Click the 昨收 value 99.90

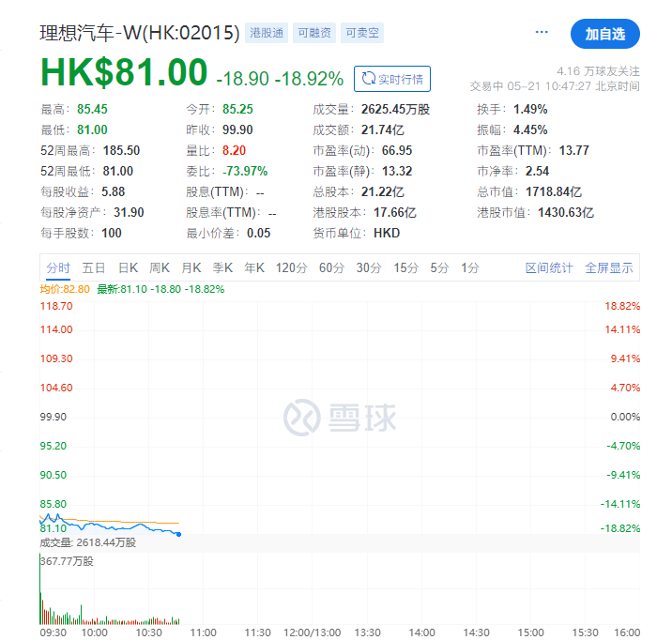(x=237, y=130)
